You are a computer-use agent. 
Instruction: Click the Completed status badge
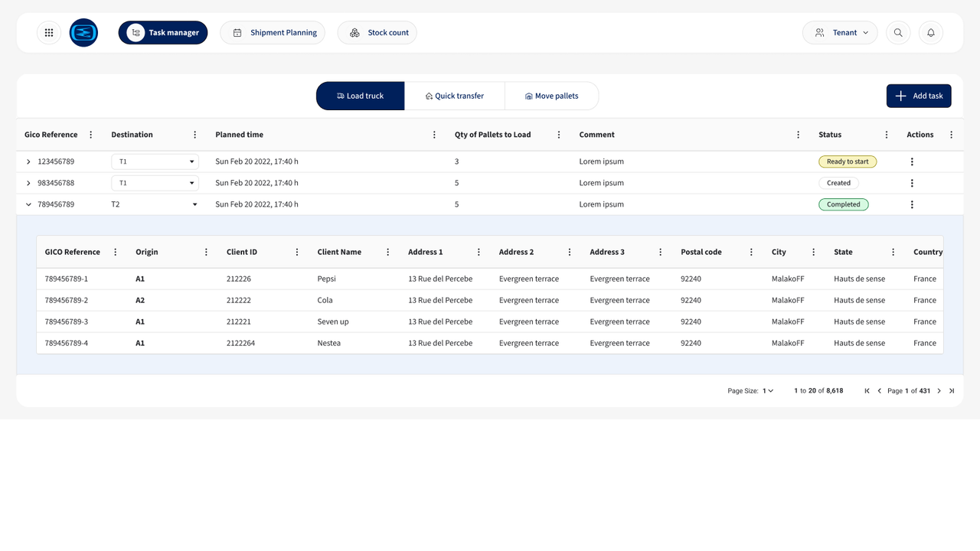click(844, 204)
